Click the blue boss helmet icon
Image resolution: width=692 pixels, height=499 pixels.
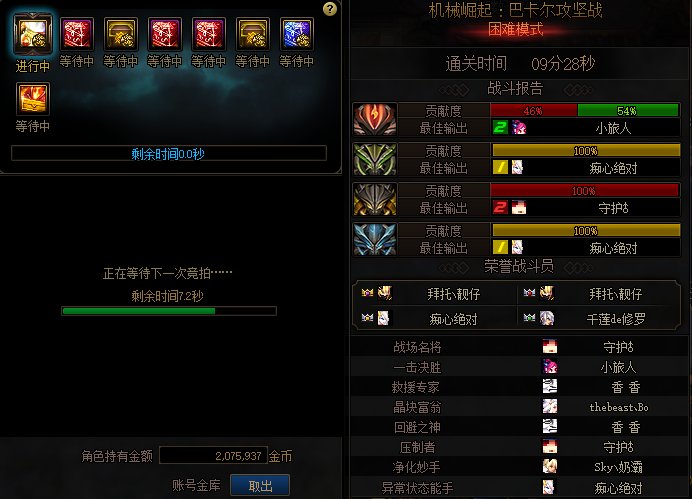pyautogui.click(x=375, y=239)
